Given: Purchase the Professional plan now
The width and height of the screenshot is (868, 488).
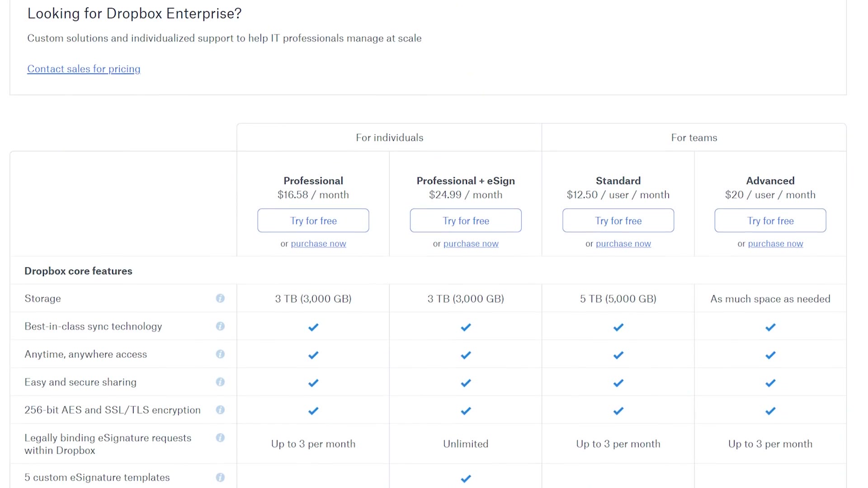Looking at the screenshot, I should click(x=318, y=244).
